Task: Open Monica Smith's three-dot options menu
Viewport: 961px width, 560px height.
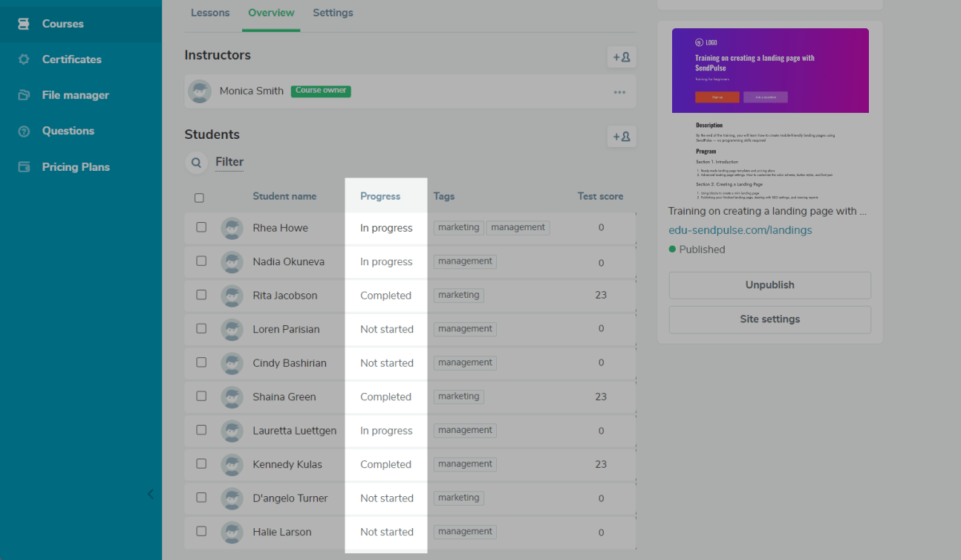Action: [x=619, y=92]
